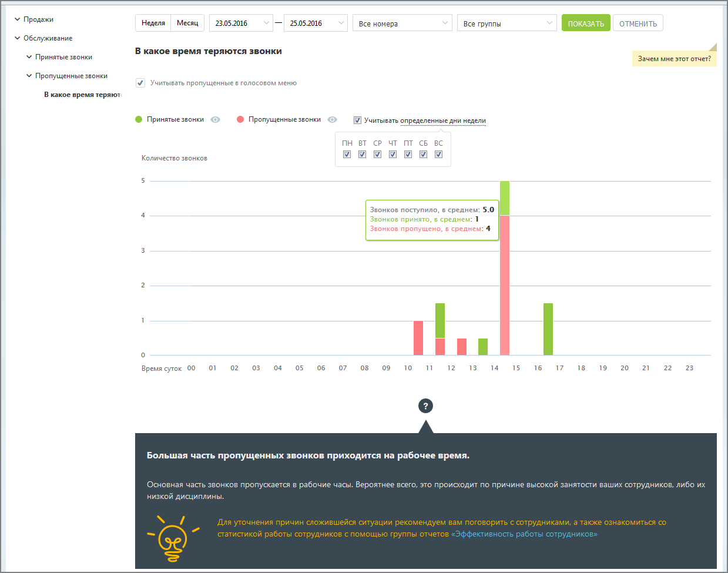The height and width of the screenshot is (573, 728).
Task: Uncheck the ПТ weekday checkbox
Action: point(408,155)
